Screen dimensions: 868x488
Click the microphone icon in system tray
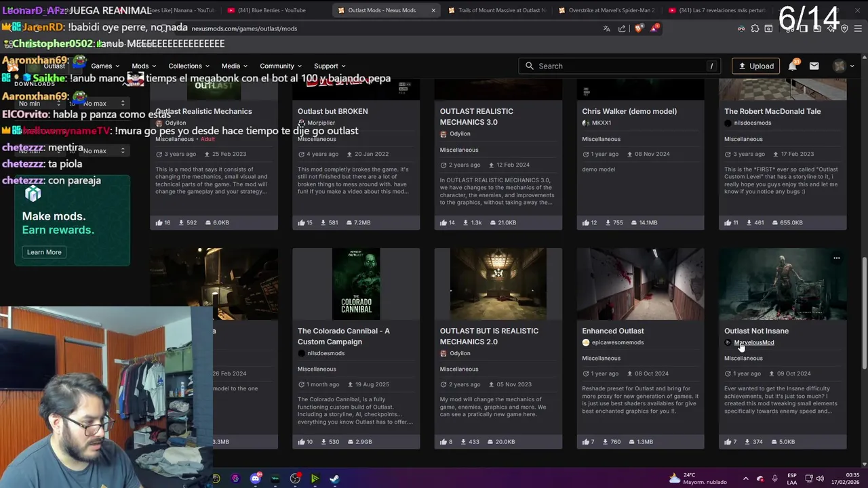point(774,479)
